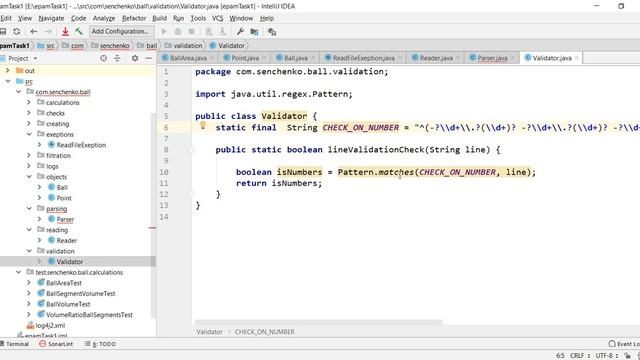
Task: Click validation breadcrumb in navigation bar
Action: coord(187,46)
